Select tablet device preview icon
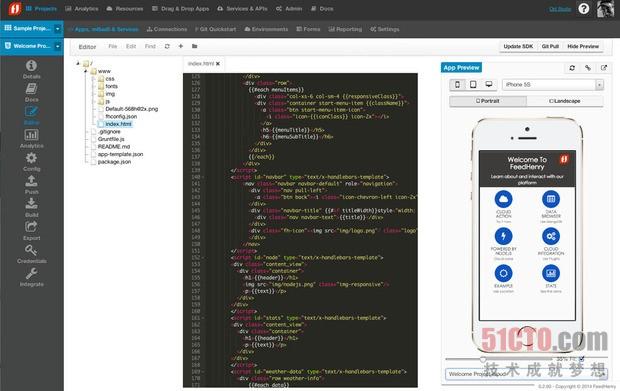Image resolution: width=620 pixels, height=391 pixels. pyautogui.click(x=473, y=85)
